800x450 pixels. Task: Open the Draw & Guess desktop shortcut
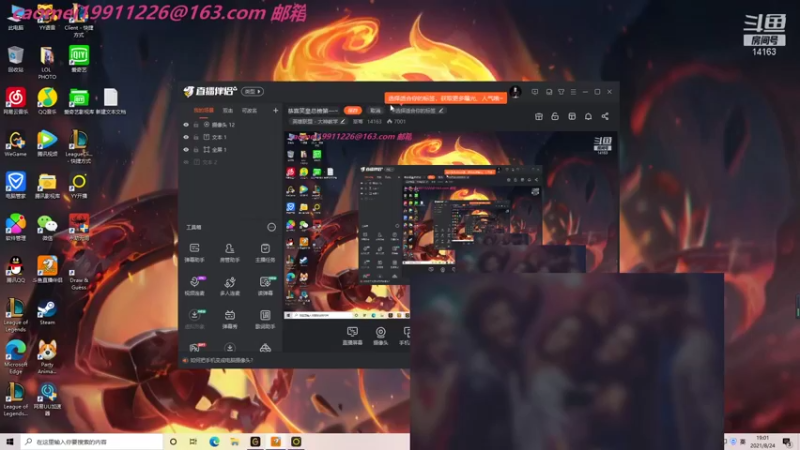pyautogui.click(x=79, y=273)
